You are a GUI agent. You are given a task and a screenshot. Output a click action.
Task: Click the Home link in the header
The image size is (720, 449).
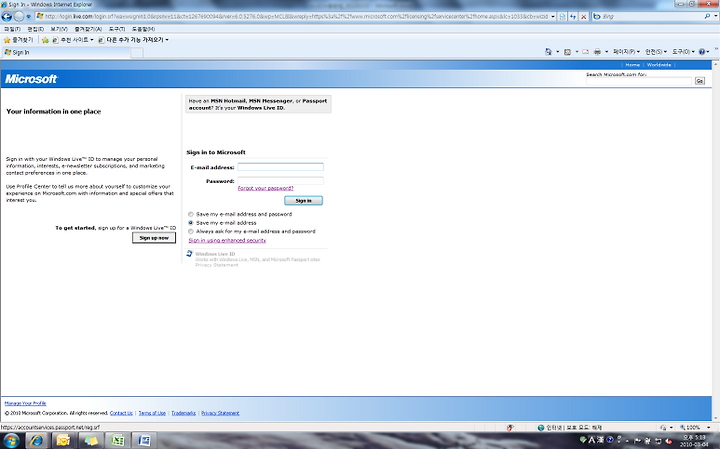point(632,65)
